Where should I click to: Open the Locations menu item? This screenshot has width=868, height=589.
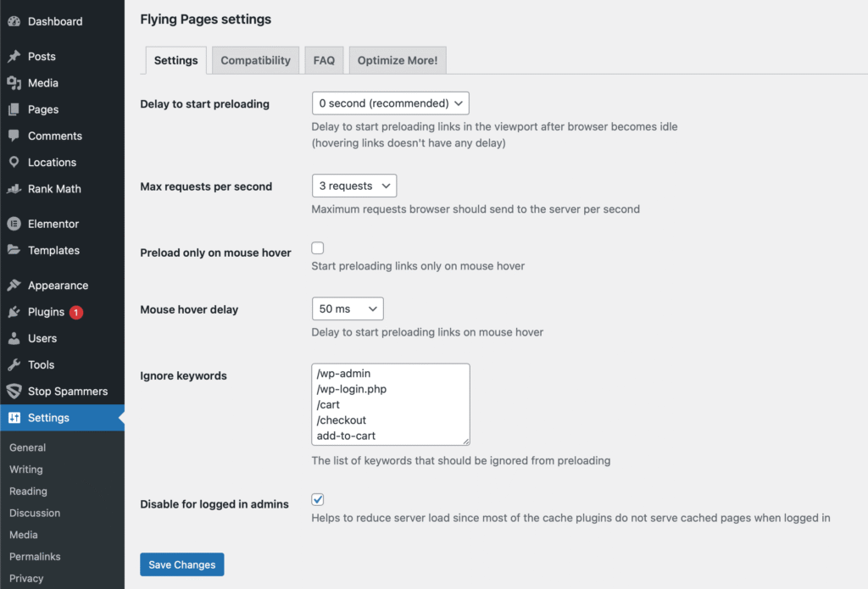(x=62, y=162)
